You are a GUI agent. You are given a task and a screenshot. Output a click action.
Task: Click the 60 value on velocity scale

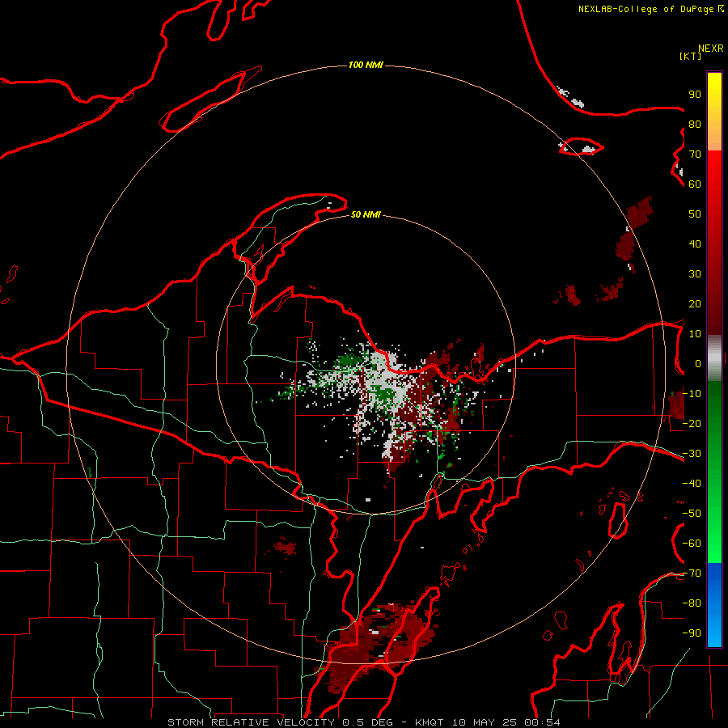click(x=695, y=184)
